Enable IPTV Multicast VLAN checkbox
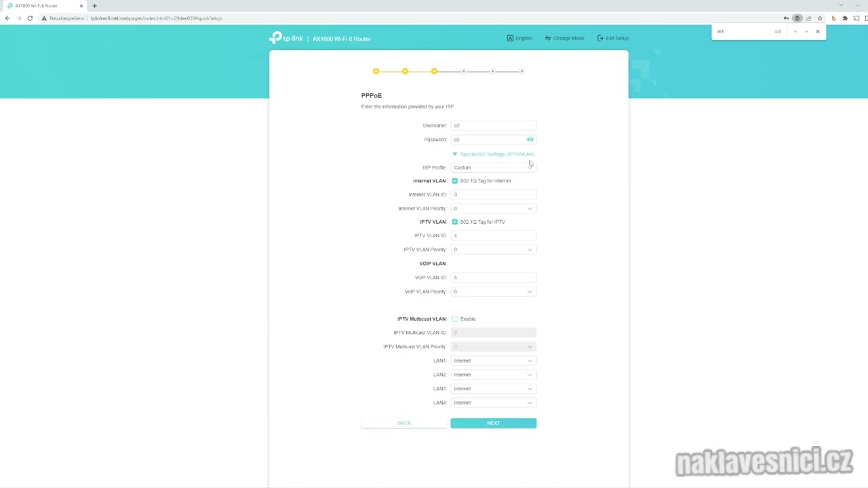 coord(454,319)
